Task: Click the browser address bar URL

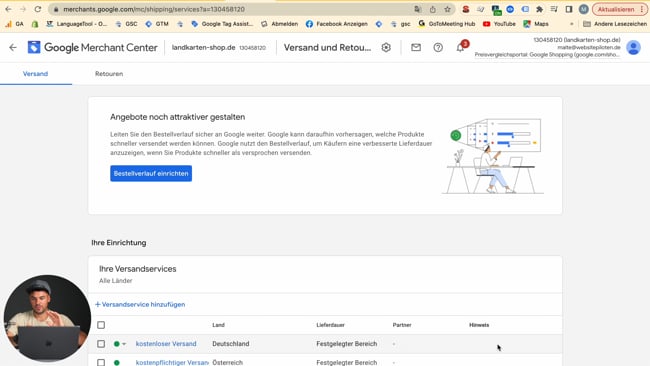Action: (x=154, y=9)
